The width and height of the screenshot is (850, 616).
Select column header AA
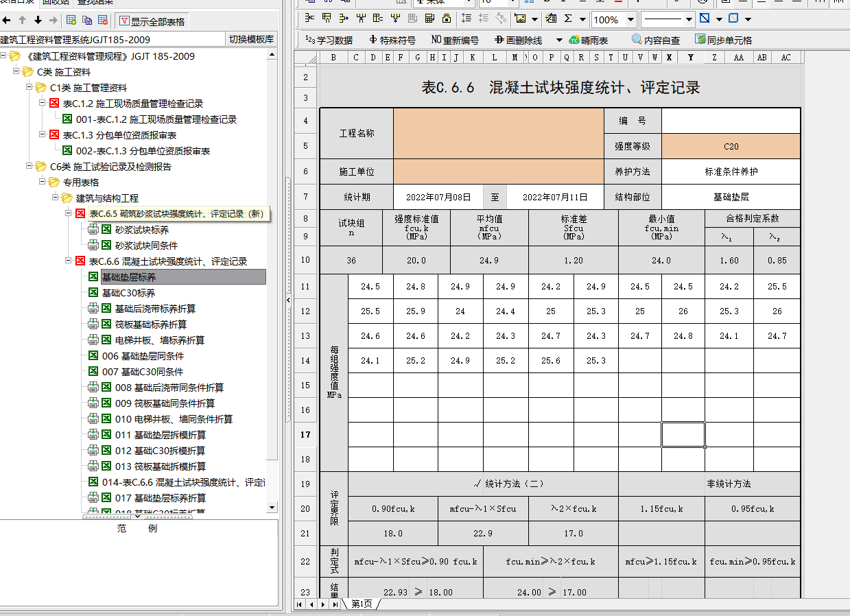[x=739, y=58]
